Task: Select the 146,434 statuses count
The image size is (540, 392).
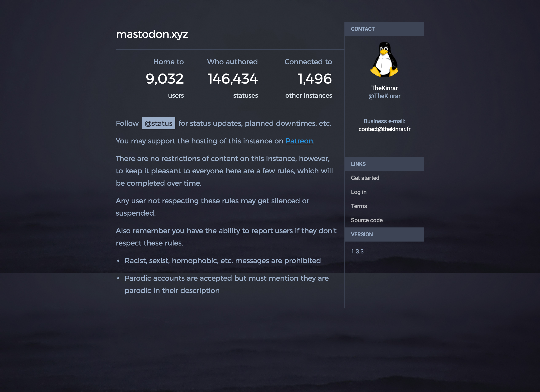Action: [232, 79]
